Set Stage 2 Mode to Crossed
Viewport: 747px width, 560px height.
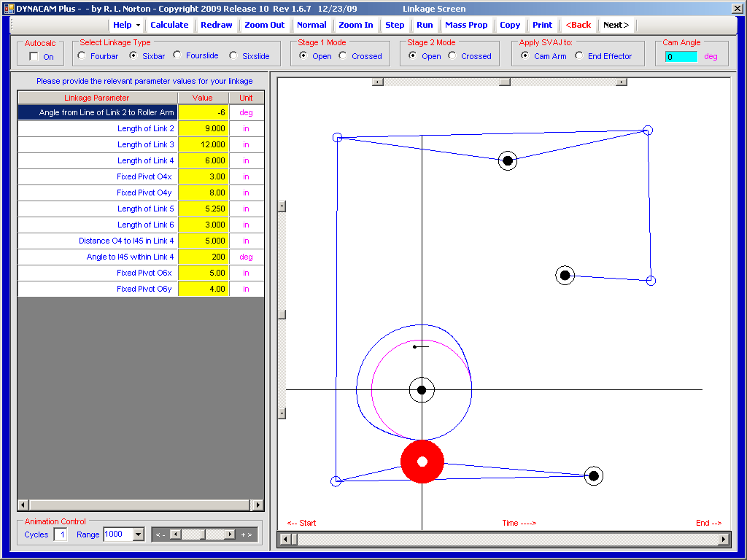pos(452,55)
